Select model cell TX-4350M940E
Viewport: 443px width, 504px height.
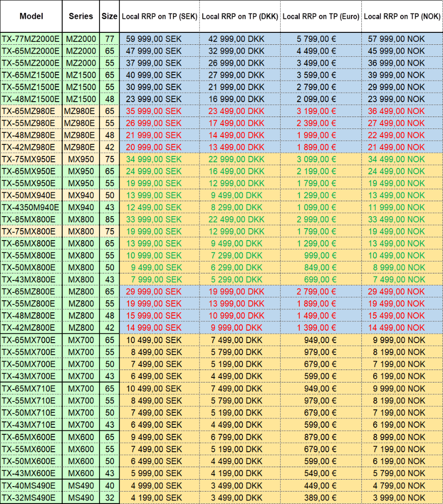pos(31,207)
